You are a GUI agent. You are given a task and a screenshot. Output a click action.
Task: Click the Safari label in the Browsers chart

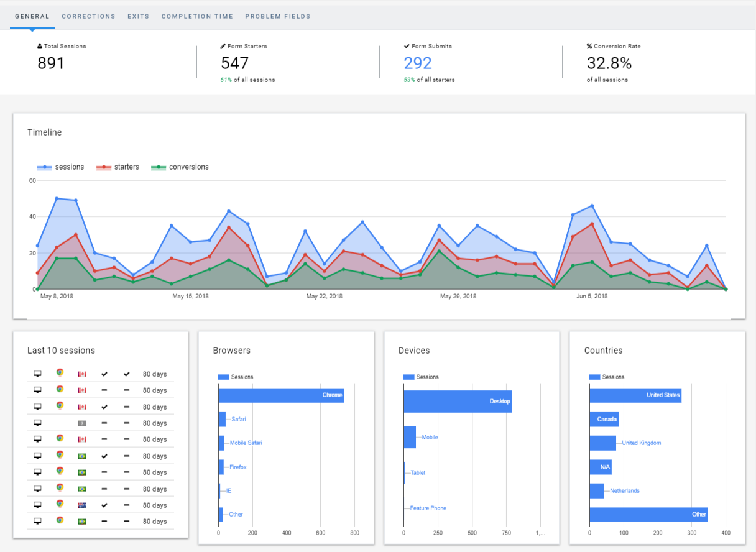pyautogui.click(x=239, y=419)
